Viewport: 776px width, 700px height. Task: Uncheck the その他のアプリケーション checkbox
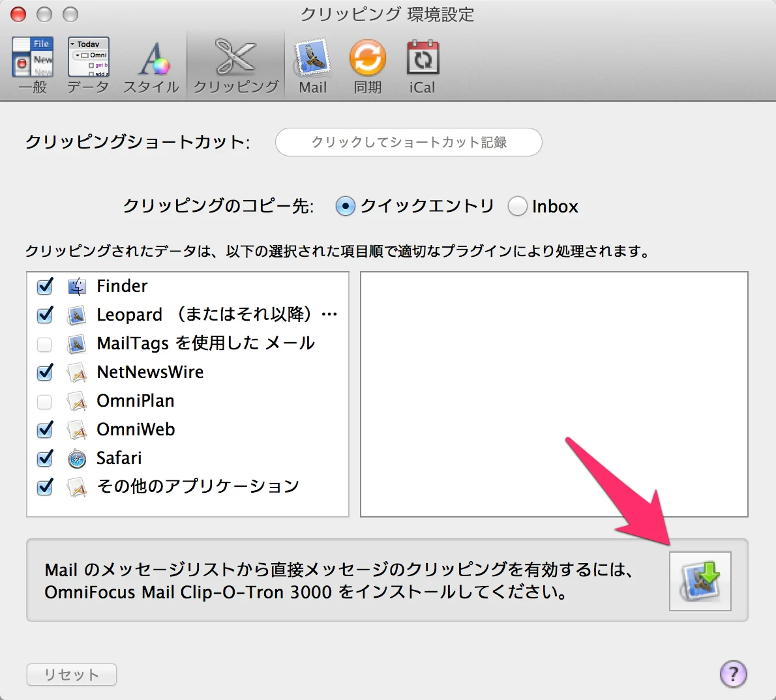(44, 488)
